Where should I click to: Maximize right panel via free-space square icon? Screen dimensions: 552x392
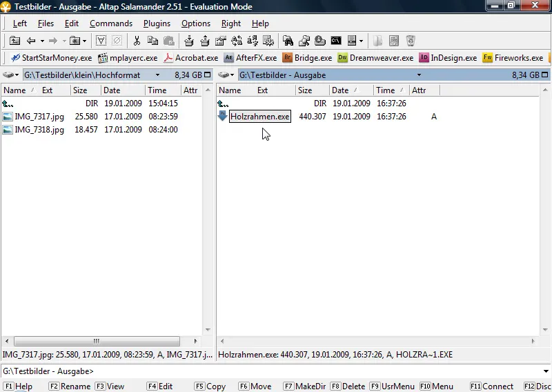(x=545, y=75)
